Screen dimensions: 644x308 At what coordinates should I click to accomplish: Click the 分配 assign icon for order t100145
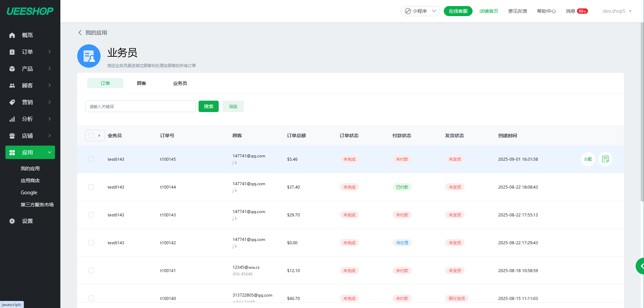(588, 159)
